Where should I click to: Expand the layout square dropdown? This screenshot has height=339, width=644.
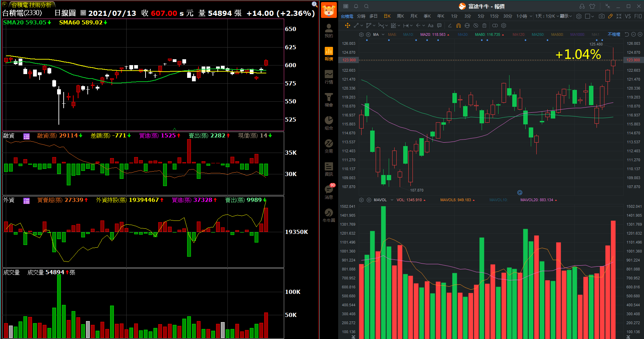click(x=592, y=16)
